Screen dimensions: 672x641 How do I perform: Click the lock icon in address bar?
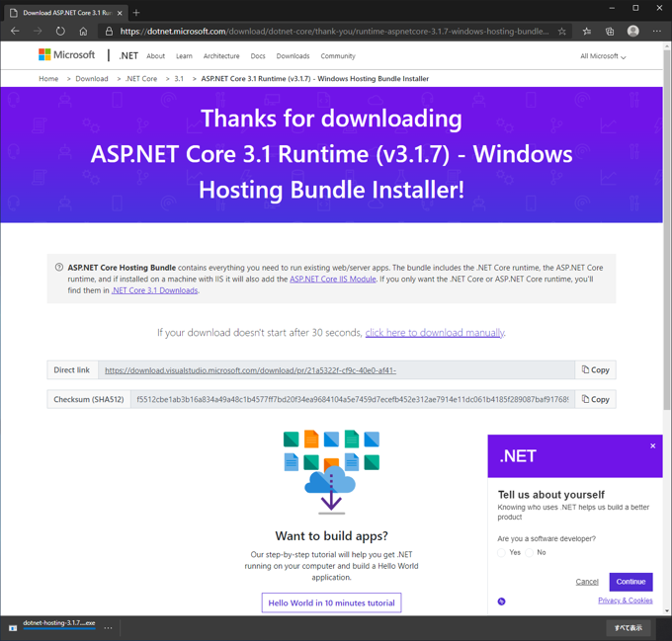coord(110,32)
